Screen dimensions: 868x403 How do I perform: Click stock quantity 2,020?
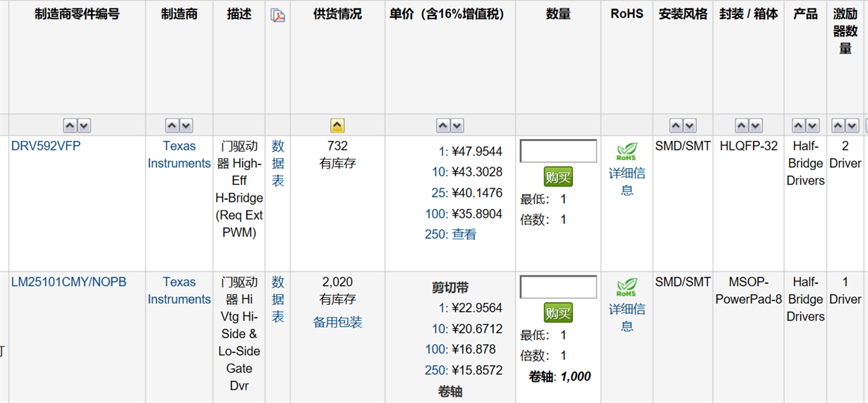pyautogui.click(x=337, y=282)
